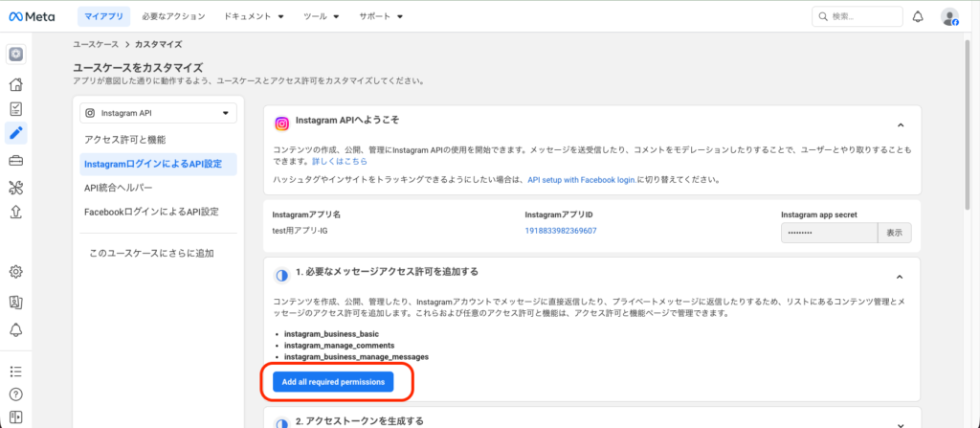The width and height of the screenshot is (980, 428).
Task: Click the sidebar alerts bell icon
Action: [x=15, y=329]
